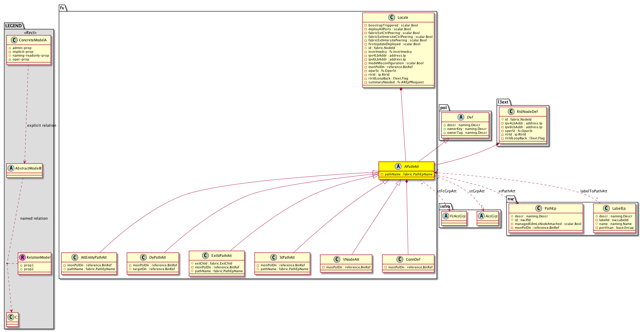Select the fv package tab
644x332 pixels.
pyautogui.click(x=62, y=8)
